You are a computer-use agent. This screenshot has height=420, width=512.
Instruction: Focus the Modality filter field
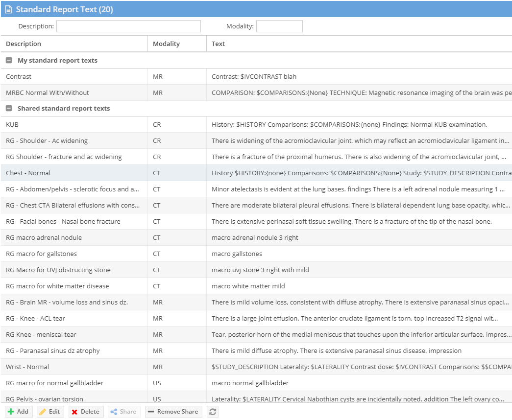(x=279, y=26)
